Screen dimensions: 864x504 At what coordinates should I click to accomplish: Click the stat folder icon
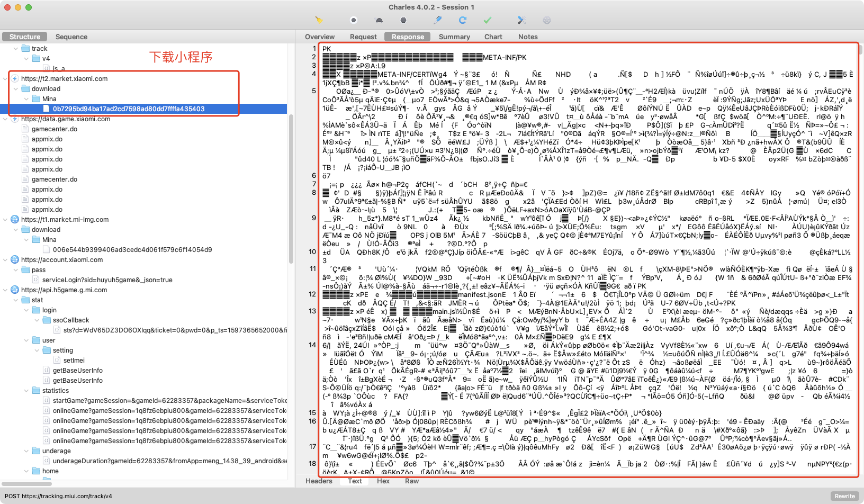coord(26,300)
